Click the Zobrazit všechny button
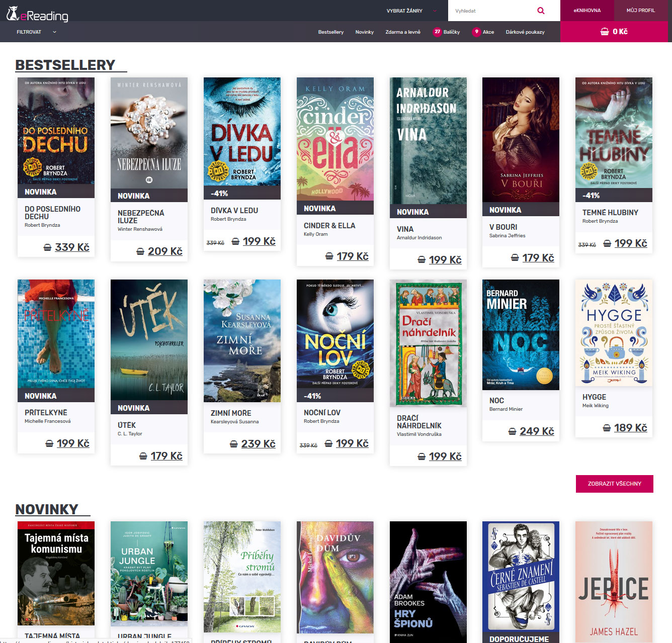This screenshot has width=672, height=643. tap(614, 484)
